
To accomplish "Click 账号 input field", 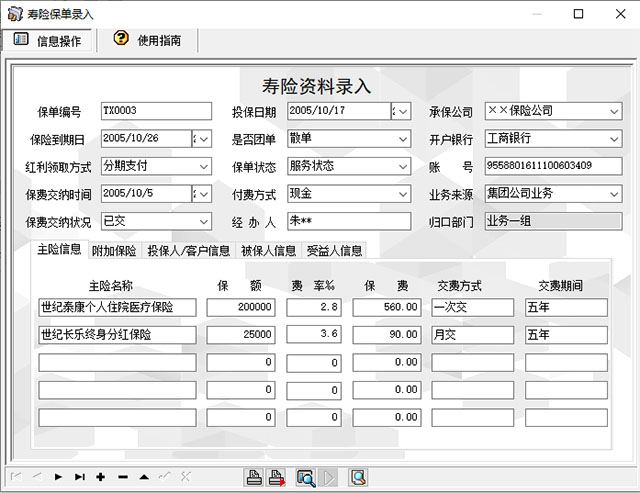I will (553, 166).
